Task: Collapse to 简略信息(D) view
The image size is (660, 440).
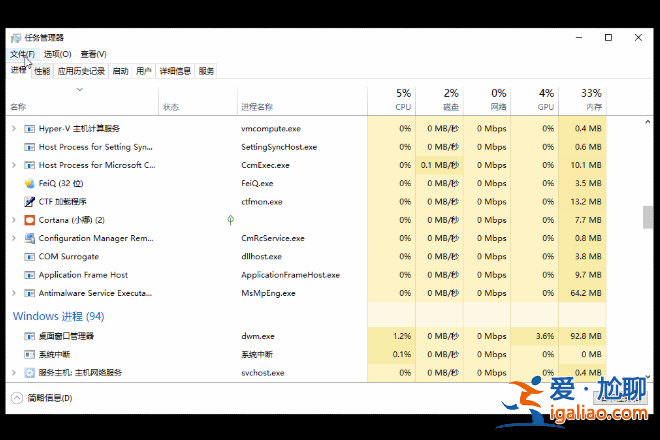Action: 41,398
